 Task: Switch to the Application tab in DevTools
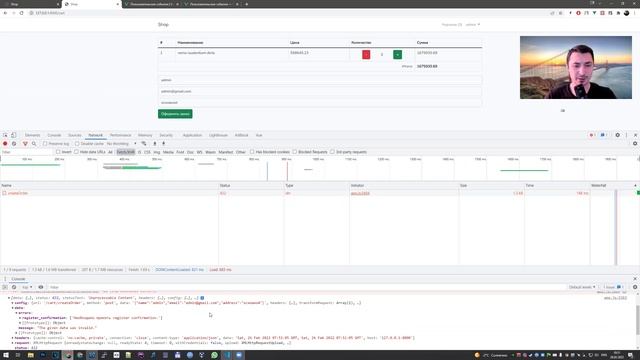192,135
